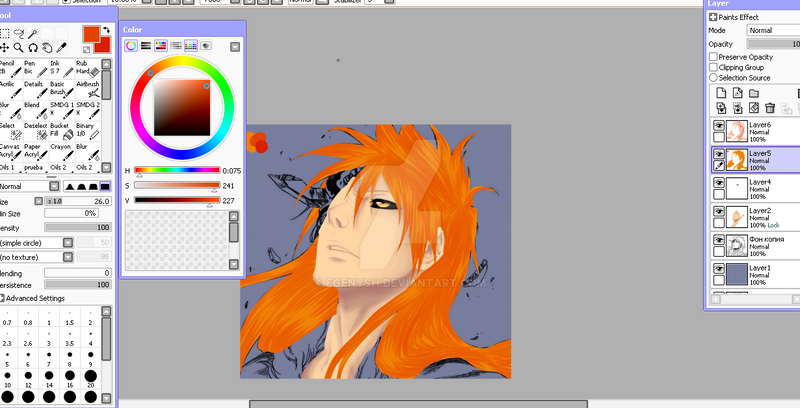Image resolution: width=800 pixels, height=408 pixels.
Task: Create a new linework layer
Action: pyautogui.click(x=738, y=93)
